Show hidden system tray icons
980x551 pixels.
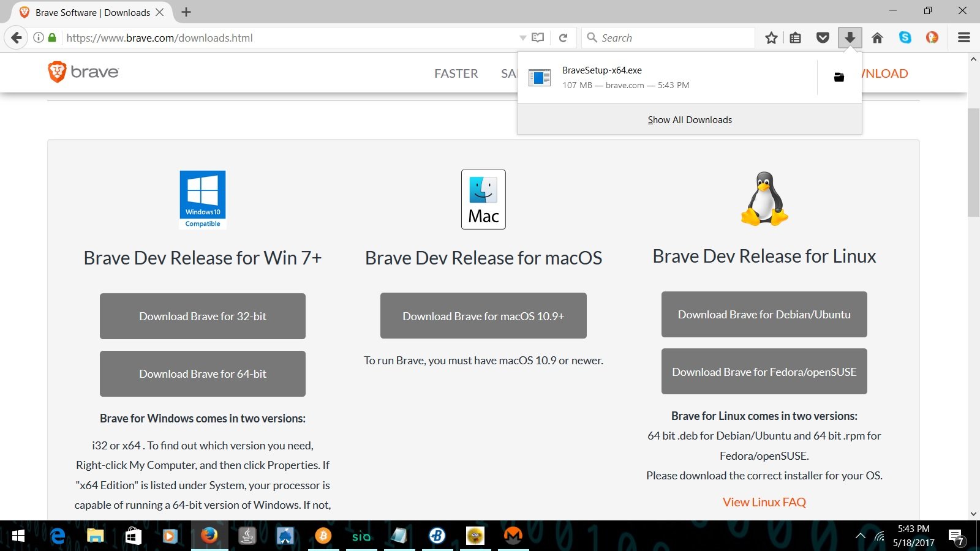coord(861,536)
